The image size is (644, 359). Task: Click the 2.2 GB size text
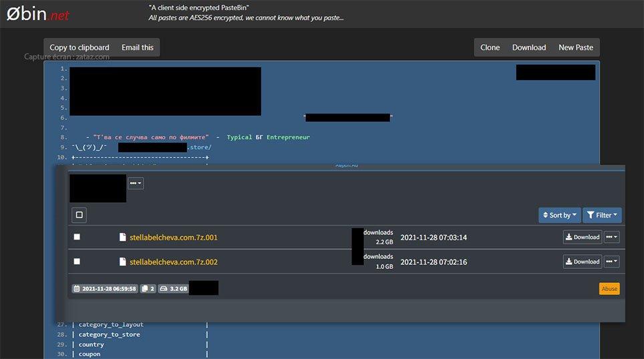[x=384, y=242]
